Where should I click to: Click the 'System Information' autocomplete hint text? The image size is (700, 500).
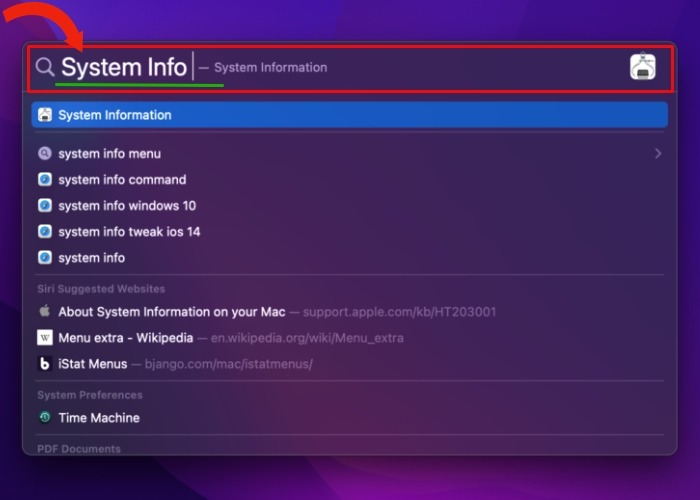271,67
